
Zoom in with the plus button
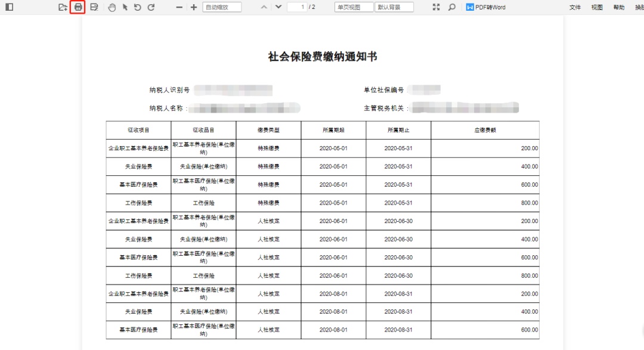(x=193, y=7)
